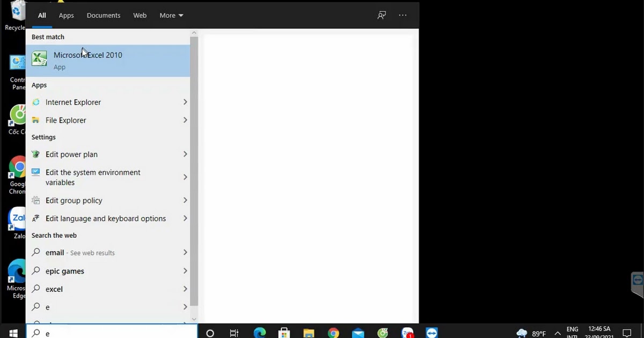Expand Internet Explorer result arrow

pyautogui.click(x=185, y=102)
